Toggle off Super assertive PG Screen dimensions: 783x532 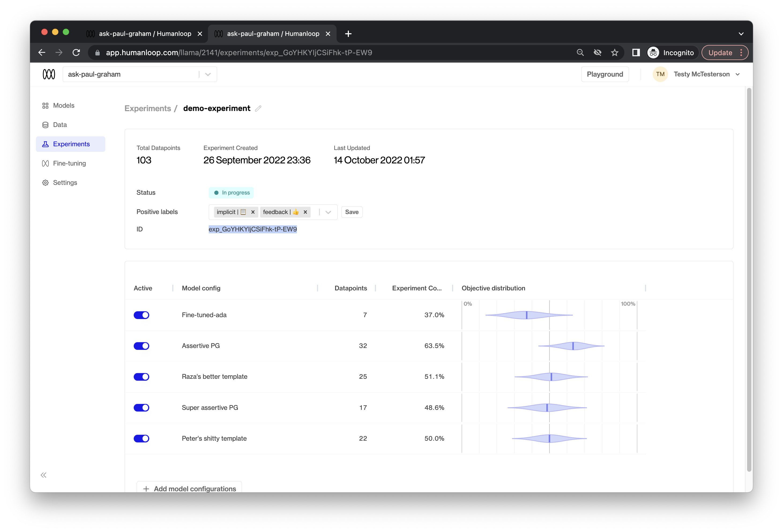141,407
